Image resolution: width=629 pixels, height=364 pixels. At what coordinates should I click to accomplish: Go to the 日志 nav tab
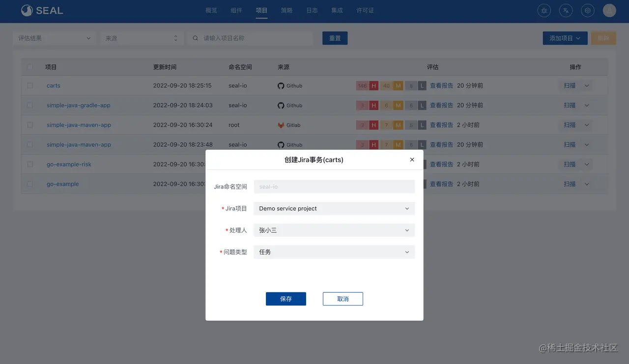312,10
